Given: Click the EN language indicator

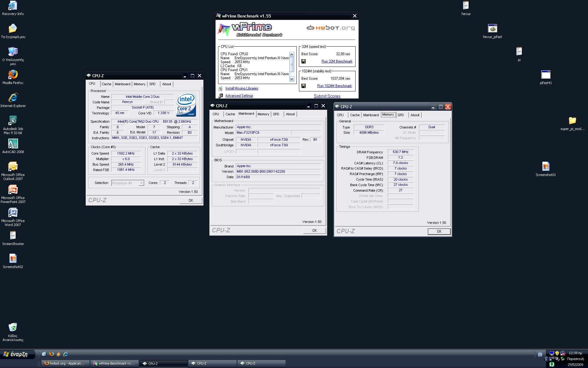Looking at the screenshot, I should [x=540, y=354].
